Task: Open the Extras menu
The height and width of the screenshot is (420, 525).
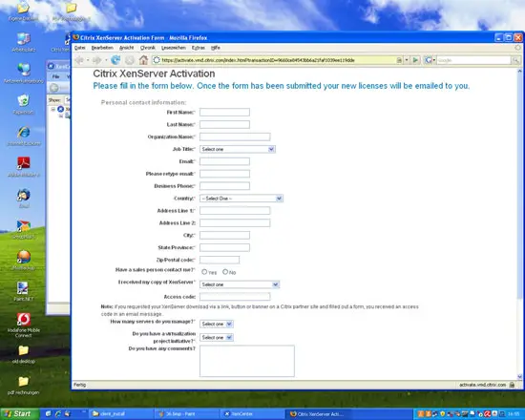Action: 199,48
